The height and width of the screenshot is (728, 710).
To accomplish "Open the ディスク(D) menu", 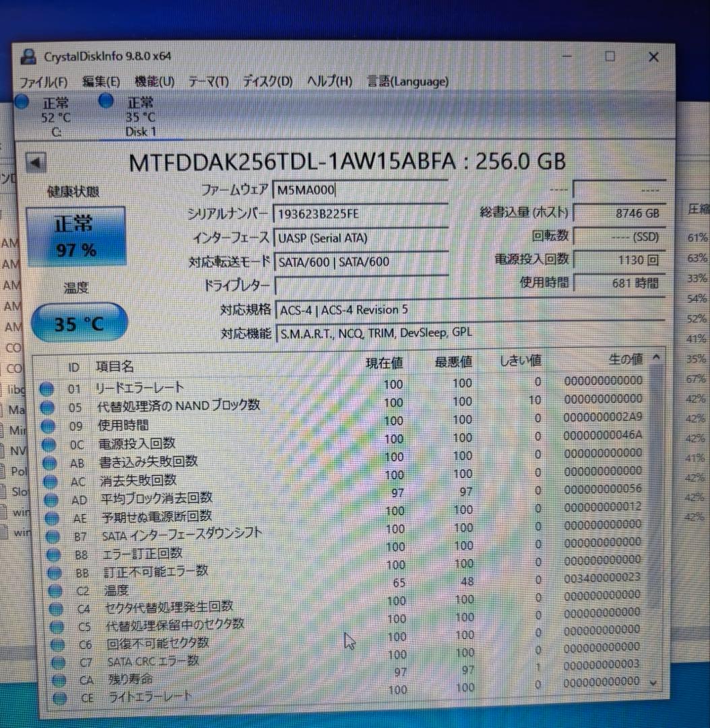I will click(x=267, y=82).
